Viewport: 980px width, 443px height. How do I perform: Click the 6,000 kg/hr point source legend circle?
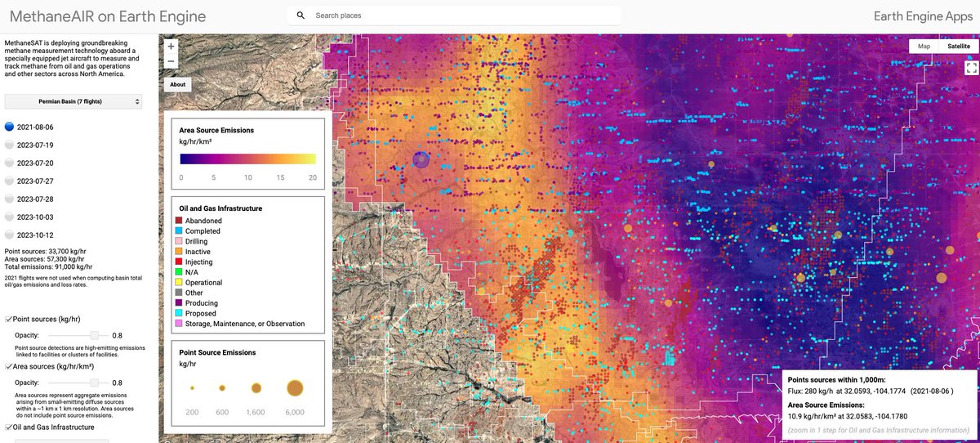point(294,387)
